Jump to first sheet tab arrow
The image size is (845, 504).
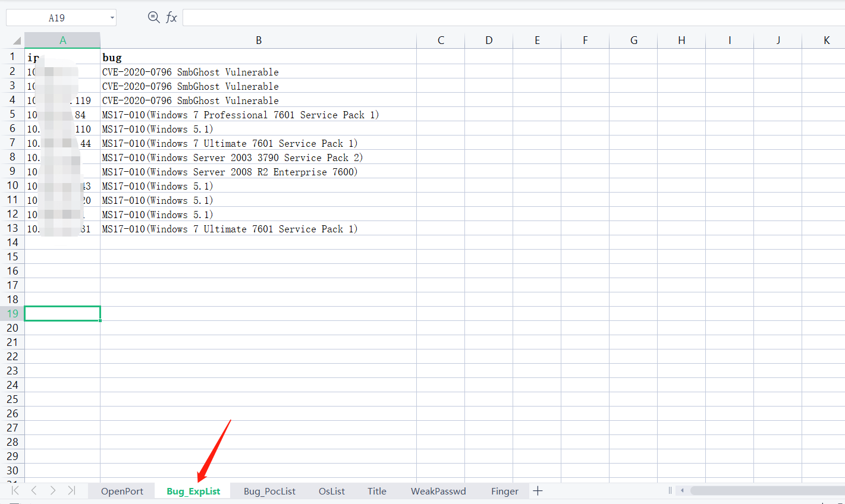coord(15,490)
